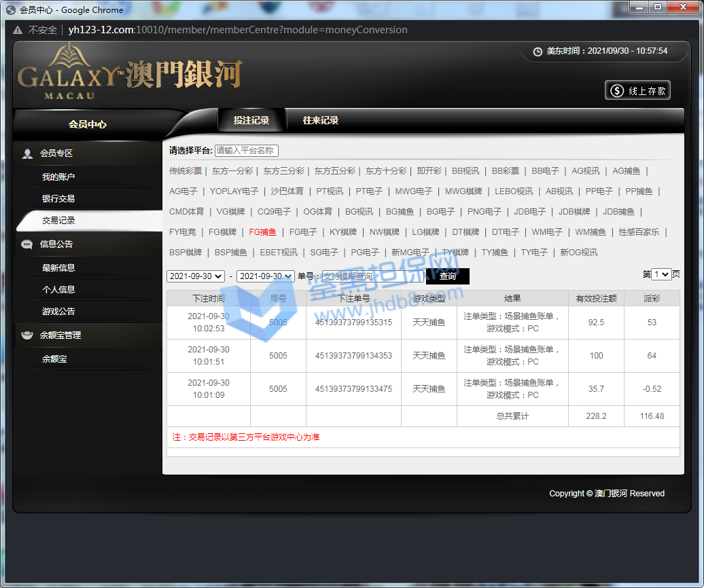Click the Chrome icon in title bar
Image resolution: width=704 pixels, height=588 pixels.
point(11,10)
